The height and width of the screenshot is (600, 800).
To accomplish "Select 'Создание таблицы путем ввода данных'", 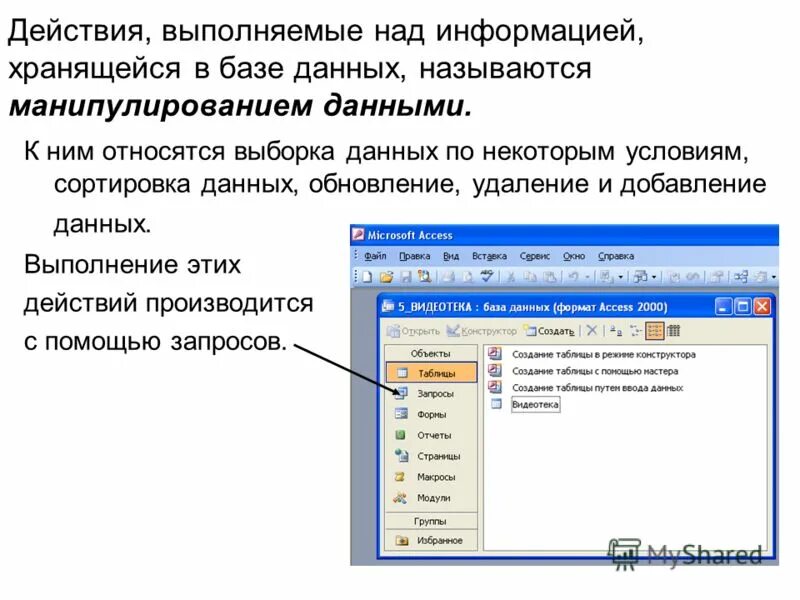I will click(x=586, y=388).
